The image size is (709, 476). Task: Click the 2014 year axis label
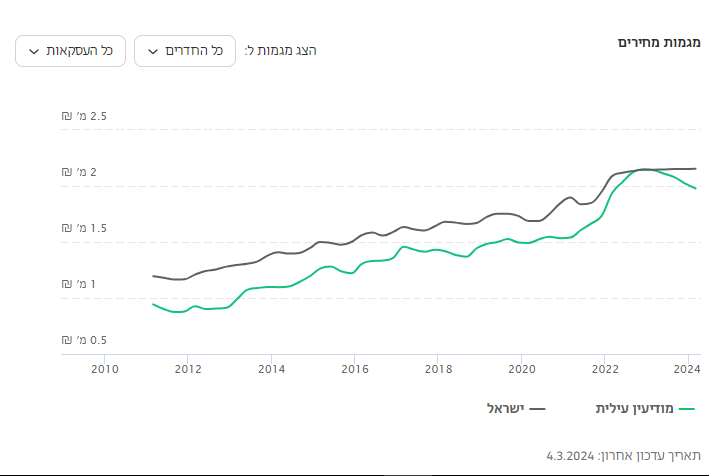coord(271,369)
